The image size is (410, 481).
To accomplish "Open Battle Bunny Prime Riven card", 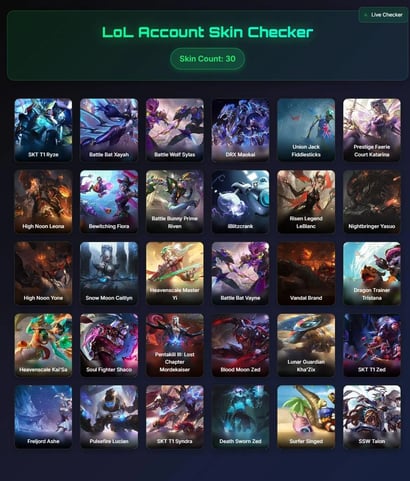I will (175, 201).
